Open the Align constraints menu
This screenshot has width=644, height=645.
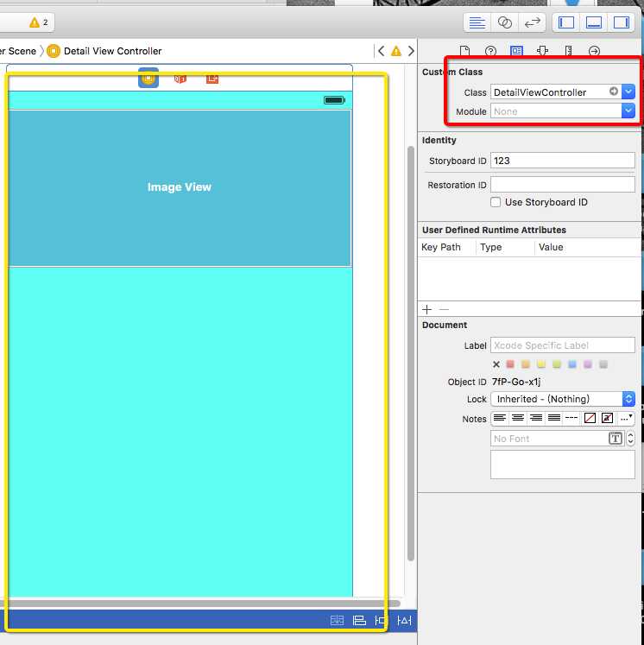point(359,620)
